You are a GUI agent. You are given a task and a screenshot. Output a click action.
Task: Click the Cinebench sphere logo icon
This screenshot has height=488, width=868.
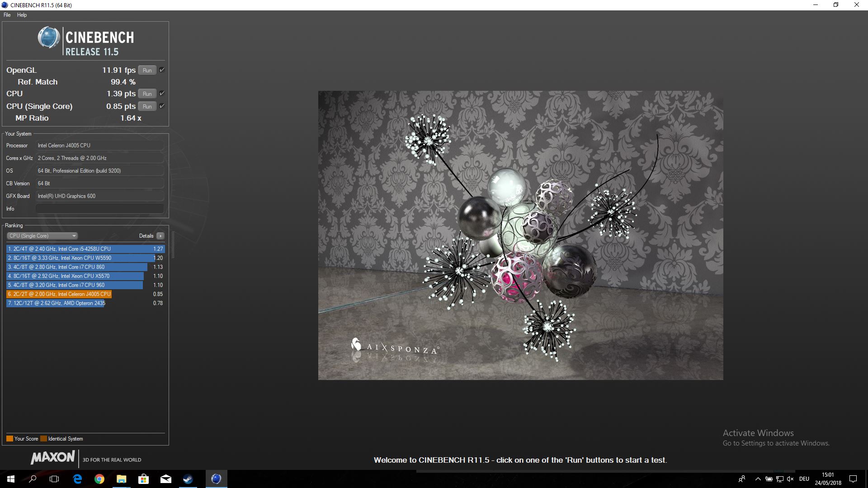click(x=48, y=38)
